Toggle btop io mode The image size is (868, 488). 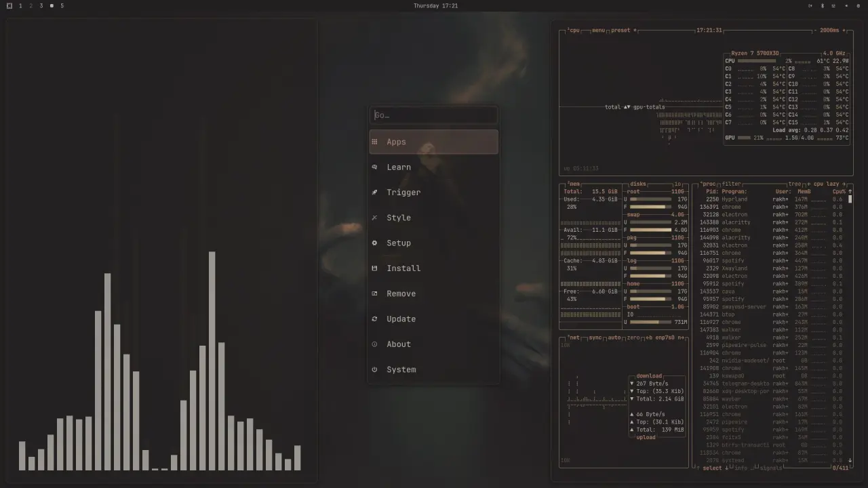coord(678,184)
